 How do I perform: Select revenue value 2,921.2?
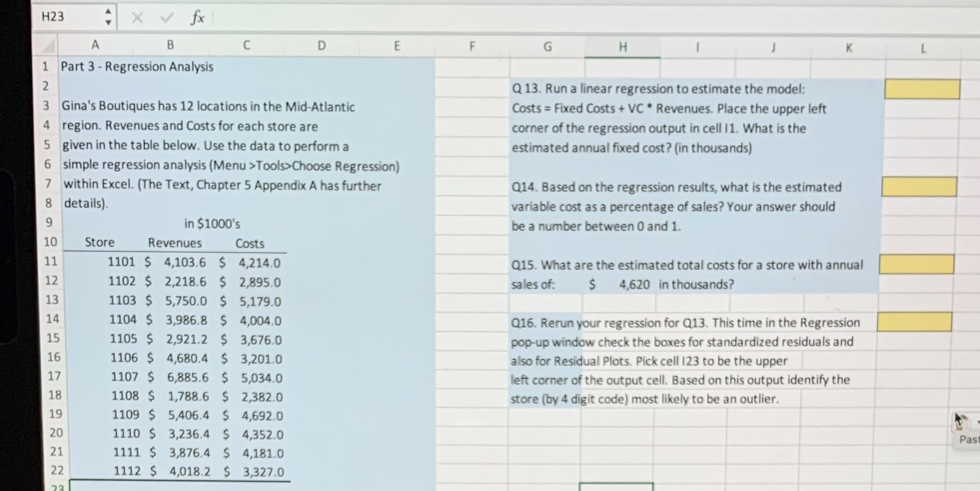187,339
